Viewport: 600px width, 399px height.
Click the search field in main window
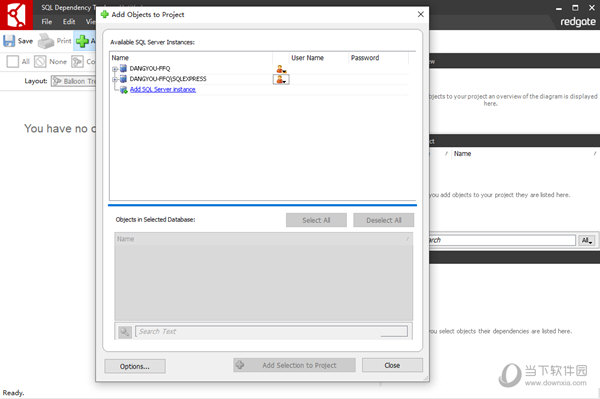[502, 240]
